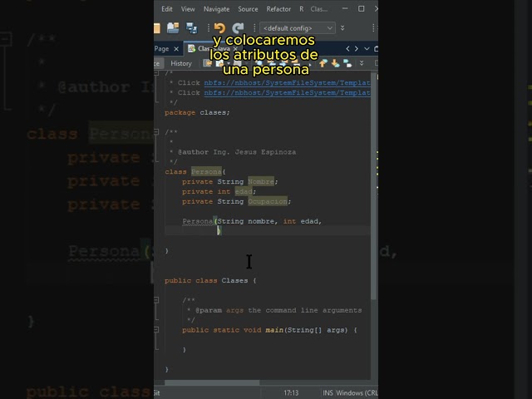The width and height of the screenshot is (532, 399).
Task: Toggle the INS insert mode indicator
Action: [x=328, y=393]
